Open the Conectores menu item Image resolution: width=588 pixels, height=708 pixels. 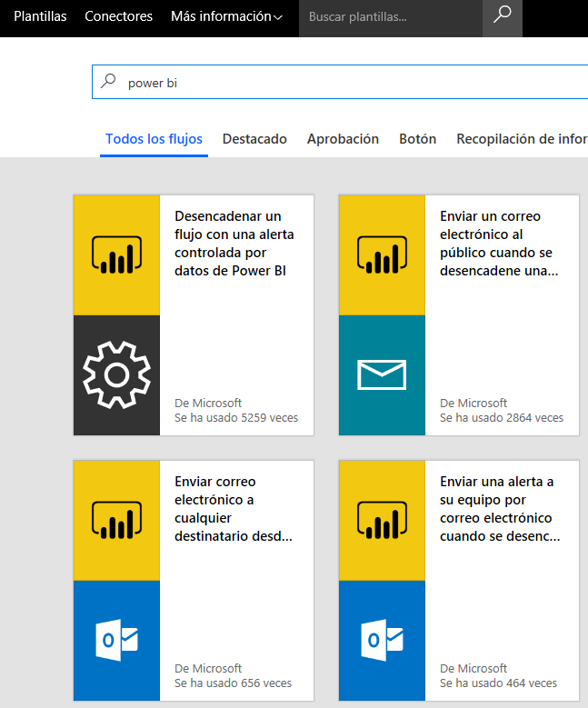tap(119, 16)
